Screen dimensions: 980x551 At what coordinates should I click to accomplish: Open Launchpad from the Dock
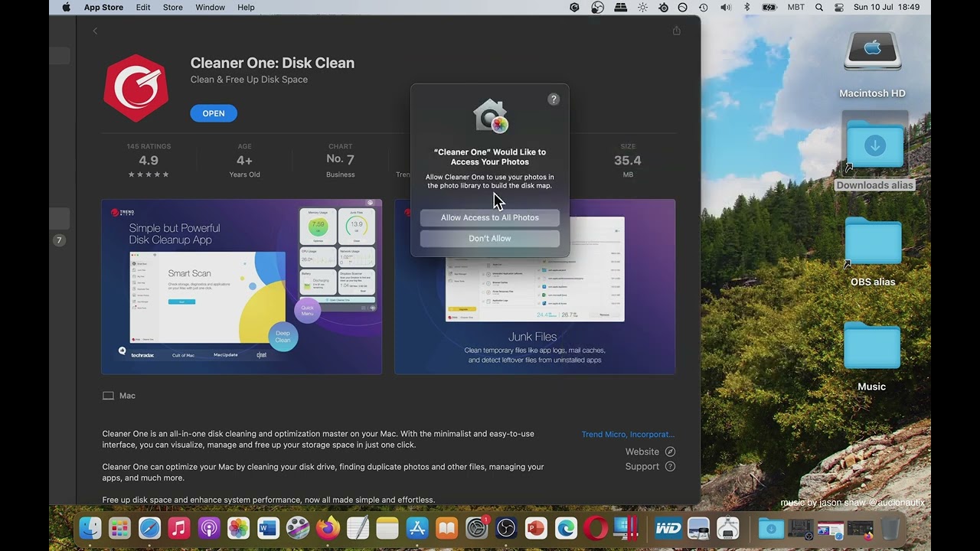pos(119,528)
